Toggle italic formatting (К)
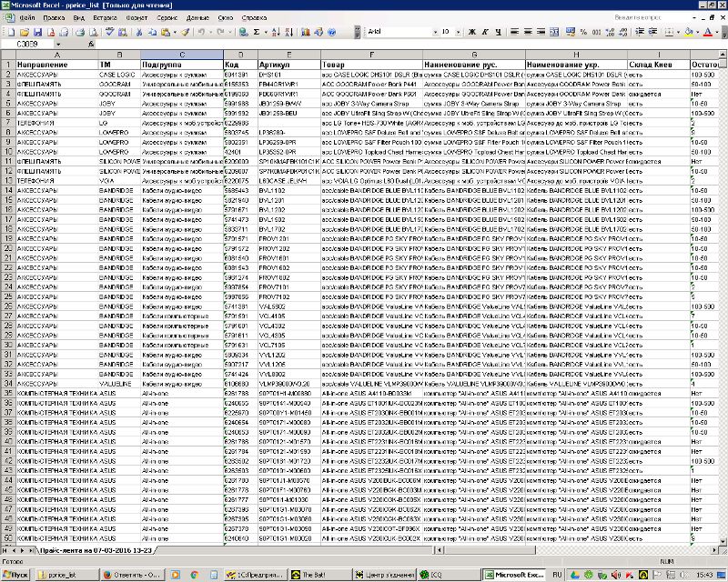The width and height of the screenshot is (728, 582). [485, 32]
